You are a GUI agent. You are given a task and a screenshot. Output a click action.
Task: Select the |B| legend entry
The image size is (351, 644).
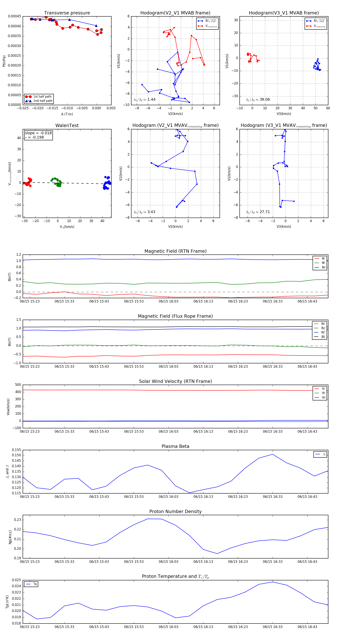[320, 337]
